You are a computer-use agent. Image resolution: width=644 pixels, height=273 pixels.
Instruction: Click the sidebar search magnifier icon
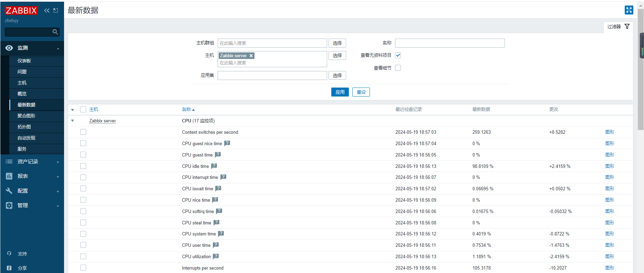coord(55,32)
